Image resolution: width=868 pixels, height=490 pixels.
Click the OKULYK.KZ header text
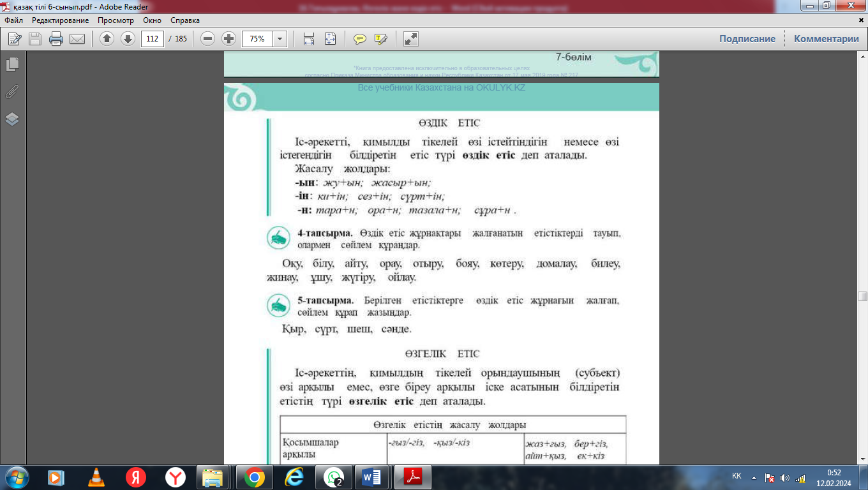click(441, 87)
